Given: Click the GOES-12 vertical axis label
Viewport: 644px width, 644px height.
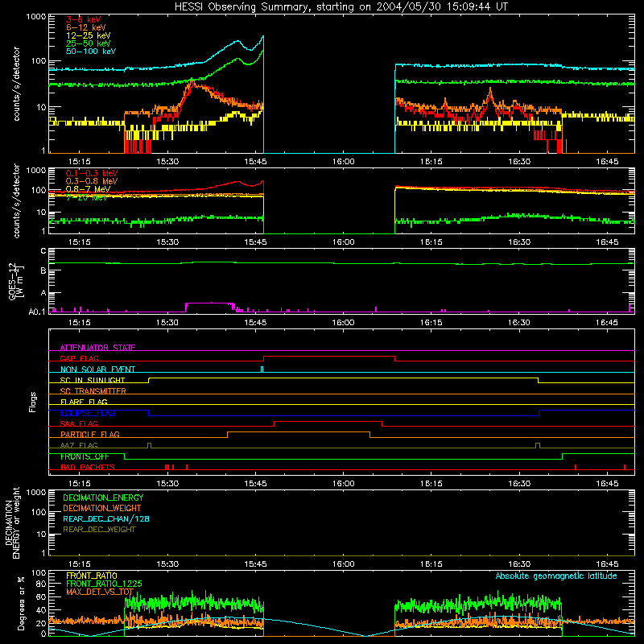Looking at the screenshot, I should (15, 281).
